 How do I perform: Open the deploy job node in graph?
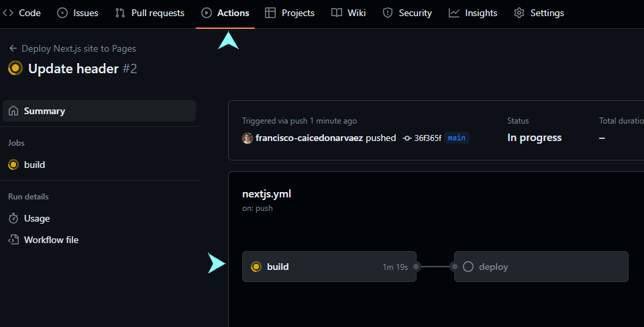[541, 267]
